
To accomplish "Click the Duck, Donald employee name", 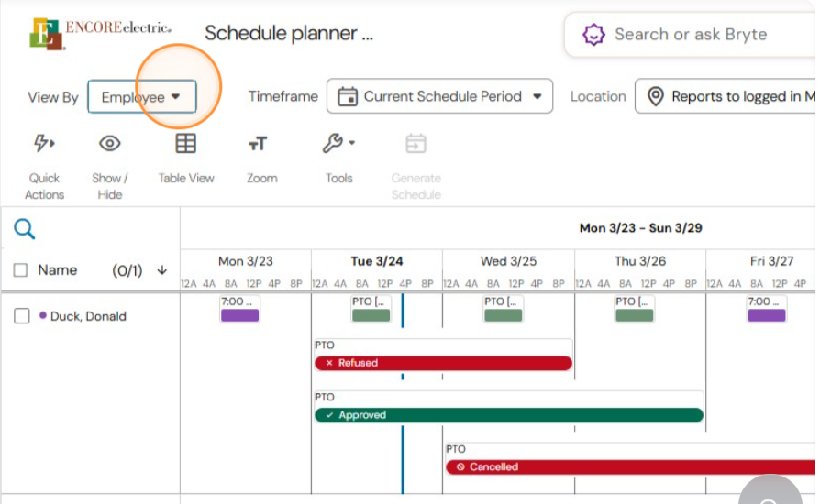I will point(88,316).
